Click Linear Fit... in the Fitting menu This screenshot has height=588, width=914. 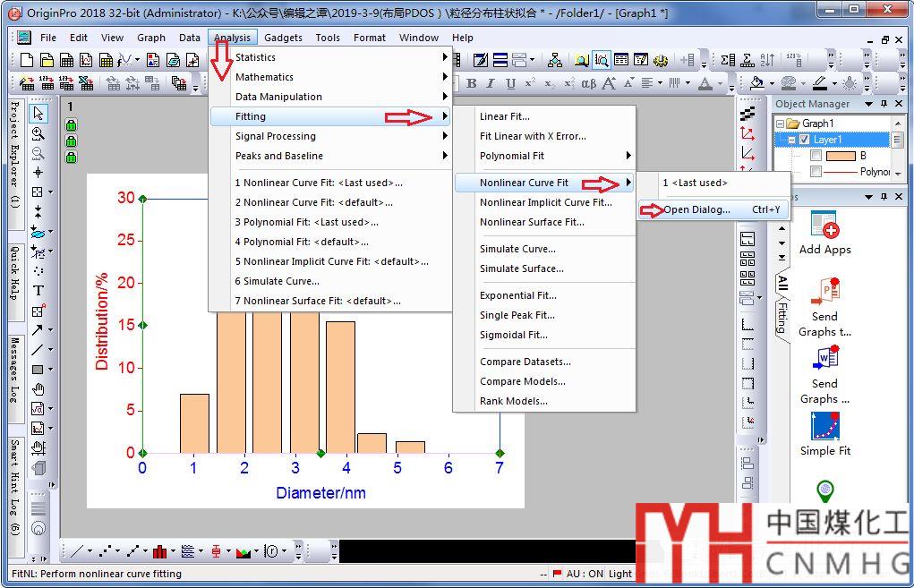point(504,116)
